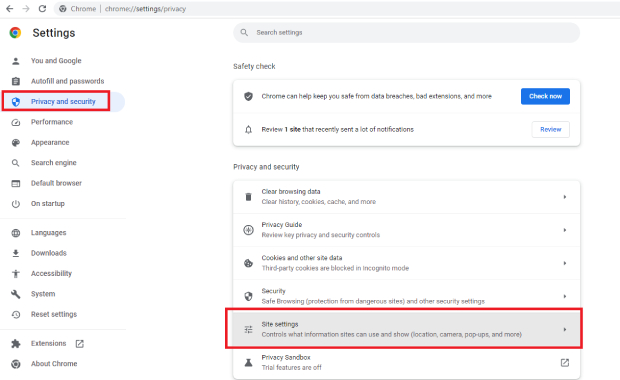Click the globe icon for Languages
Image resolution: width=620 pixels, height=380 pixels.
click(15, 233)
